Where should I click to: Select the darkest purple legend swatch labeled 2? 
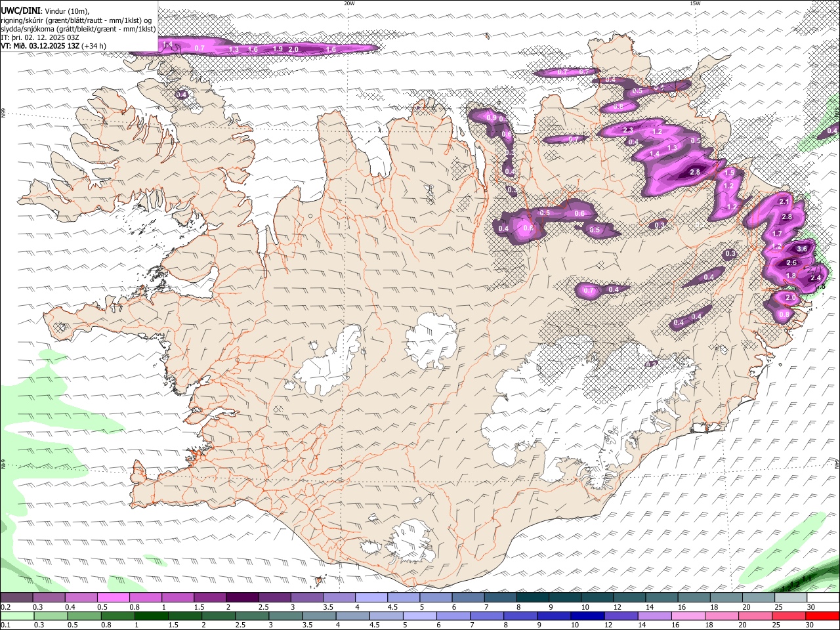[242, 598]
